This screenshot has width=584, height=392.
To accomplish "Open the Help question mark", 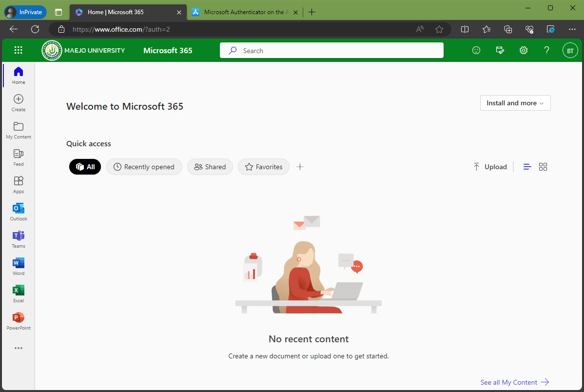I will point(547,50).
